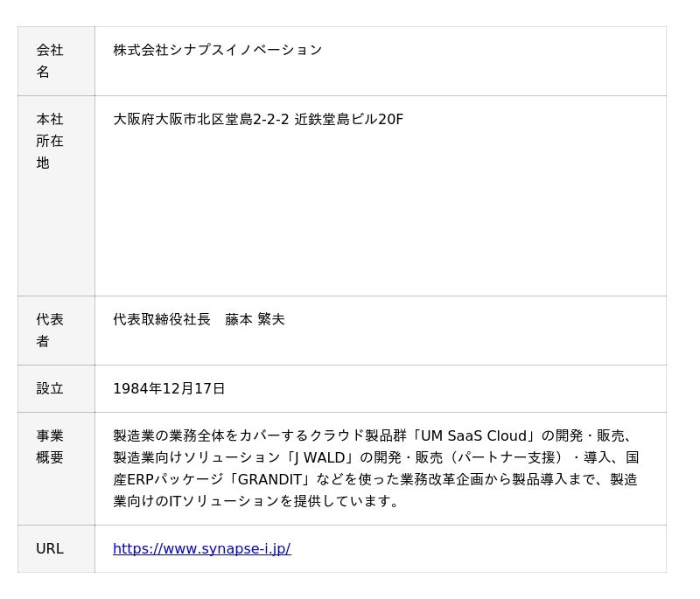Click the 本社所在地 header cell

coord(56,196)
